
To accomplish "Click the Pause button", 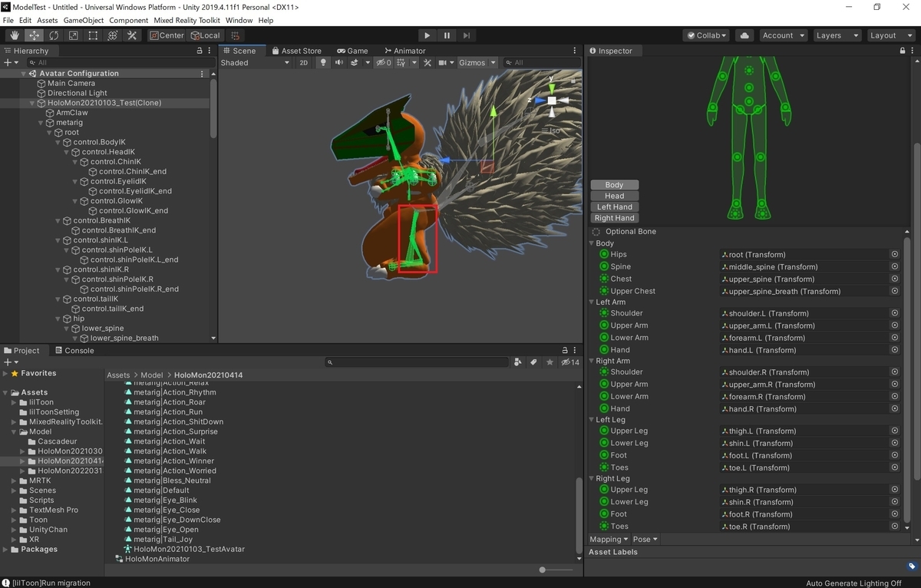I will pos(447,35).
